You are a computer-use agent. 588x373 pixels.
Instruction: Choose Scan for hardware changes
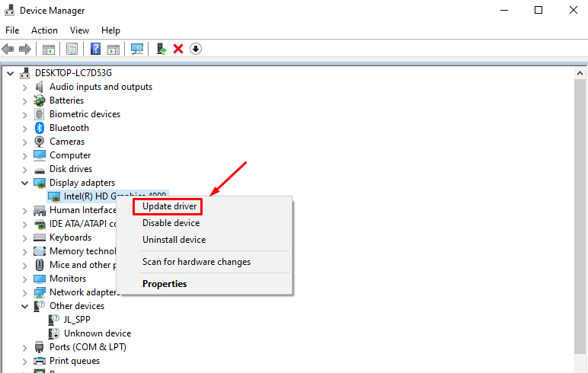[x=197, y=262]
